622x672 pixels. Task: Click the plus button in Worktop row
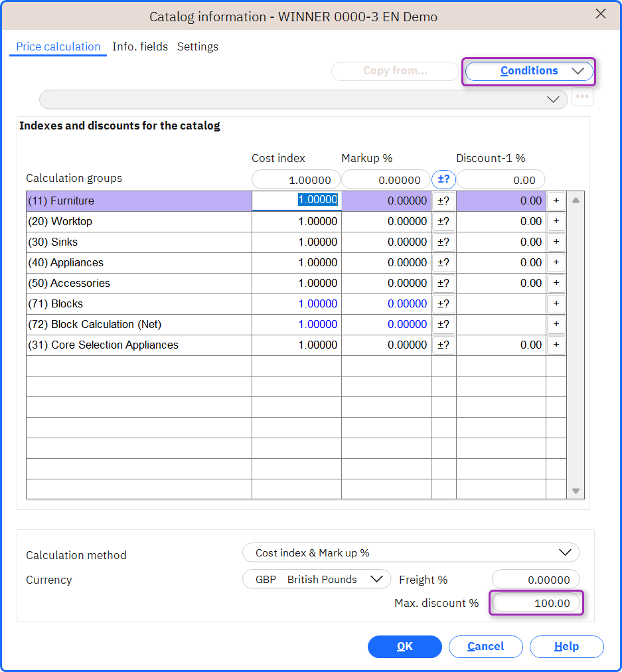[x=556, y=222]
